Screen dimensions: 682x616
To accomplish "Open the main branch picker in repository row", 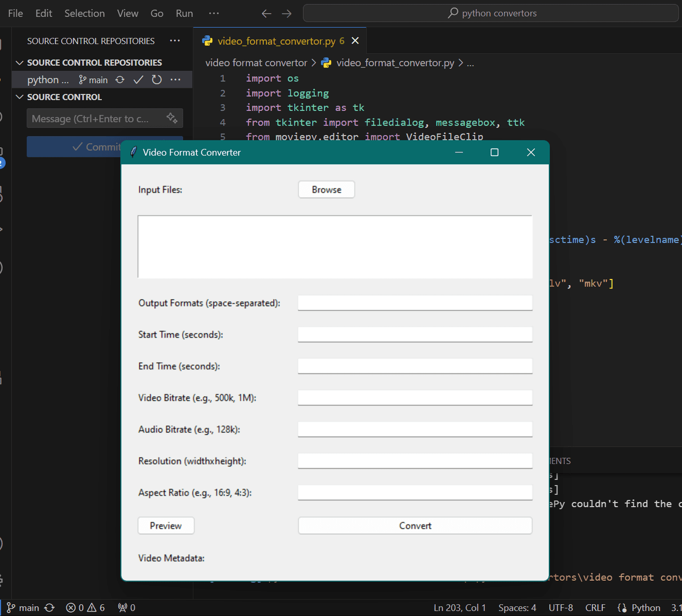I will point(94,80).
